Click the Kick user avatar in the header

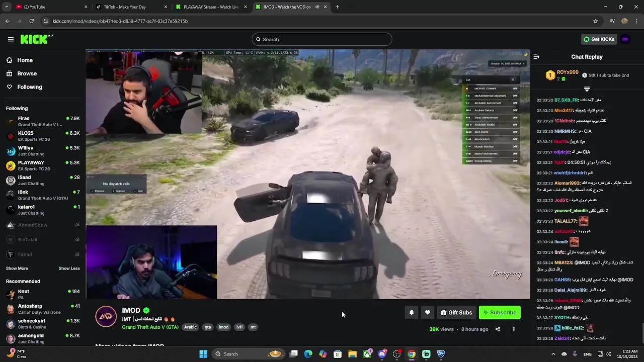coord(625,39)
